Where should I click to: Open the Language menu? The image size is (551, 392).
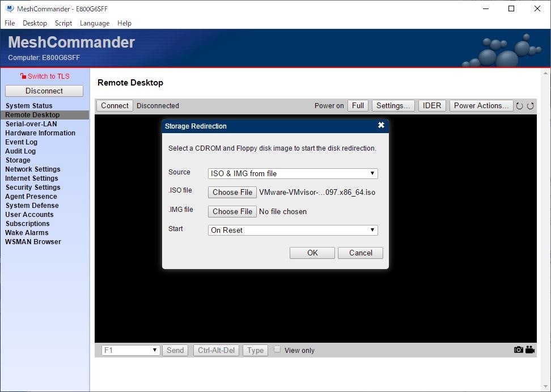pos(95,23)
